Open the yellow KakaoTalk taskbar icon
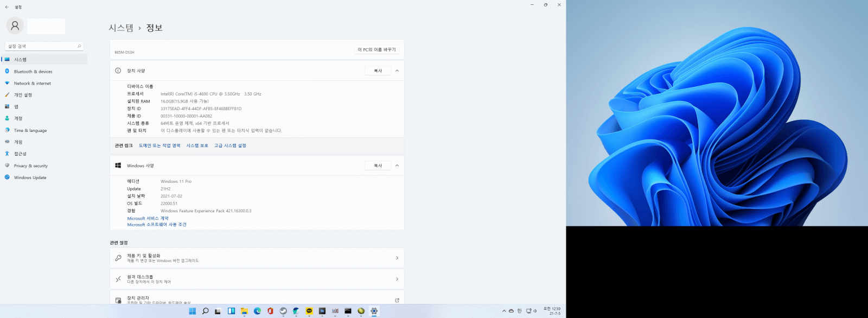Screen dimensions: 868x318 click(x=309, y=311)
